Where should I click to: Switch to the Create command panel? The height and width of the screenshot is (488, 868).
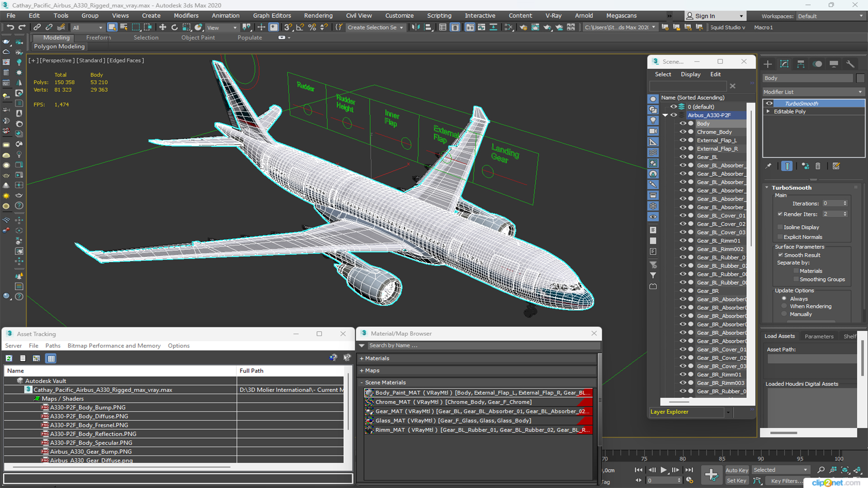[768, 64]
